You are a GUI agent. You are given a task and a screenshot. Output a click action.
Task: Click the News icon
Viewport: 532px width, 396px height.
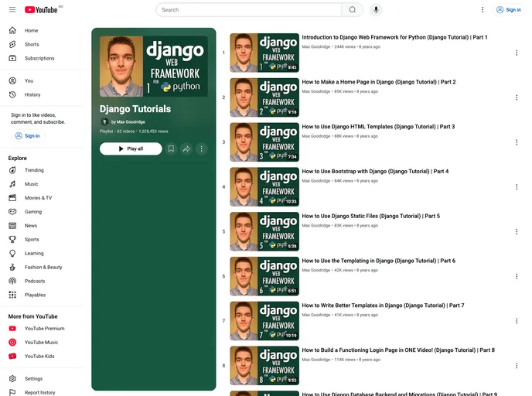tap(12, 226)
